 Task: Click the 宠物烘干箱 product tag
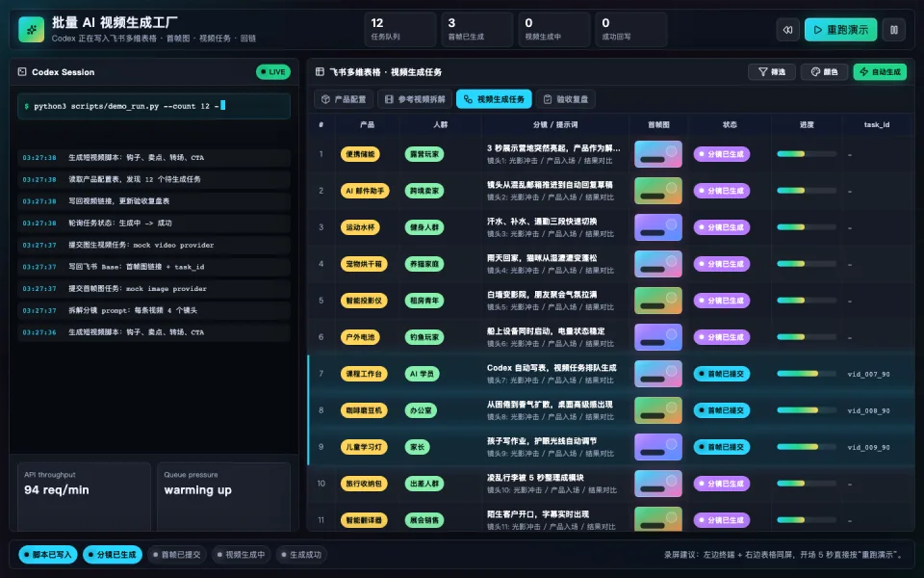364,264
